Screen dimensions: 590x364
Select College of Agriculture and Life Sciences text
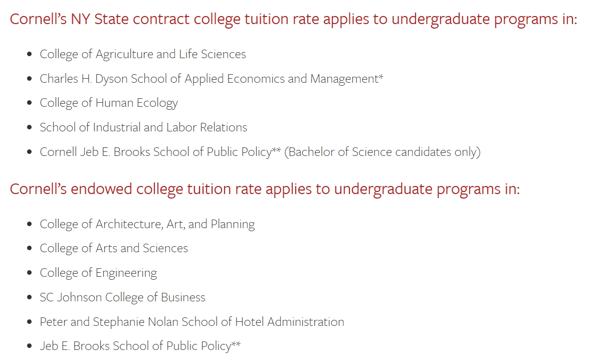[x=143, y=54]
